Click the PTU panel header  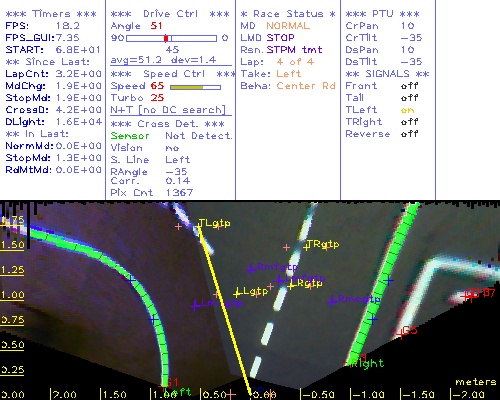tap(382, 14)
